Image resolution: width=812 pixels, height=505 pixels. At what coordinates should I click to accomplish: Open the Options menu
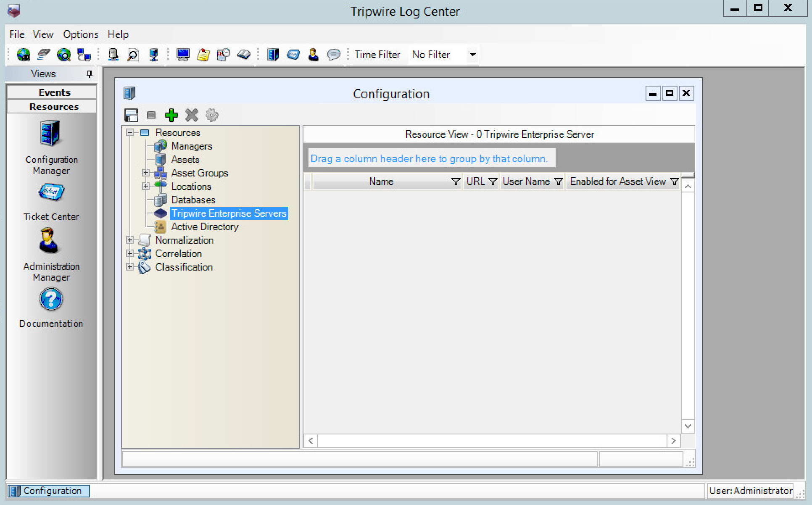80,34
